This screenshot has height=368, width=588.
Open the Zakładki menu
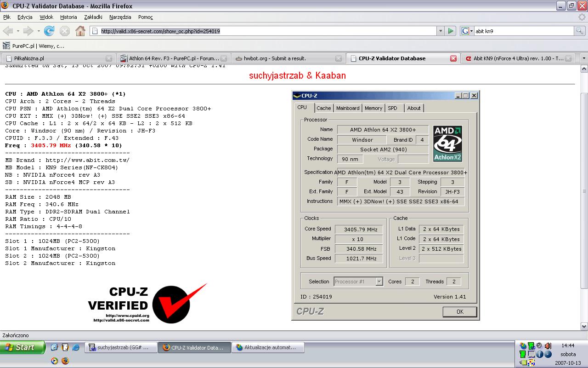coord(93,17)
